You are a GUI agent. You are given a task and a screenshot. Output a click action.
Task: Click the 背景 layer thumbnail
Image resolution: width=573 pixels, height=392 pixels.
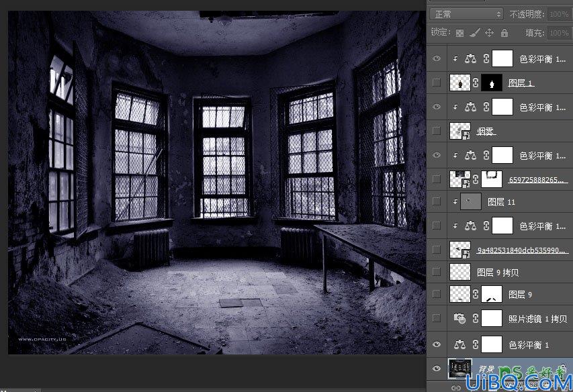click(460, 369)
